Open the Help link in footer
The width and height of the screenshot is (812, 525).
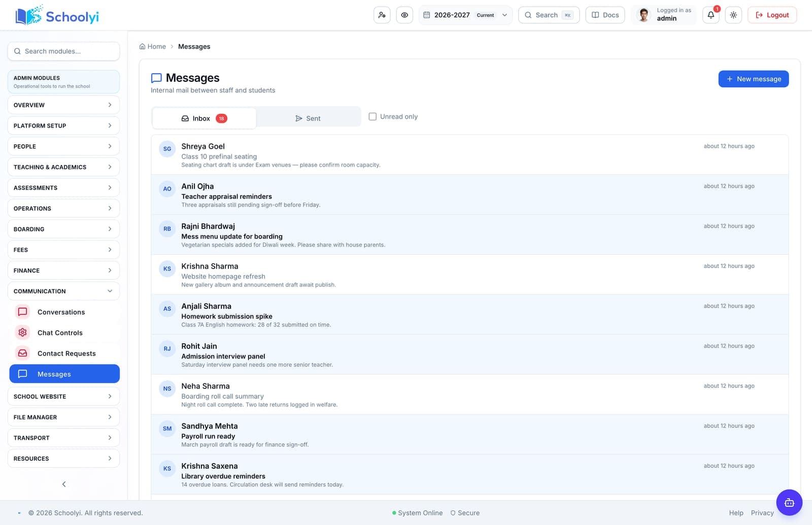pos(736,513)
